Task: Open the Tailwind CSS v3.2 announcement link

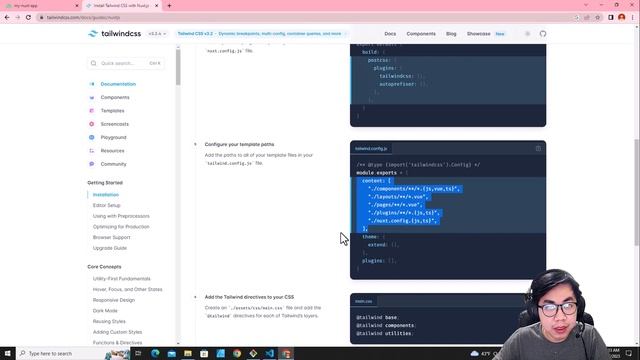Action: click(x=261, y=34)
